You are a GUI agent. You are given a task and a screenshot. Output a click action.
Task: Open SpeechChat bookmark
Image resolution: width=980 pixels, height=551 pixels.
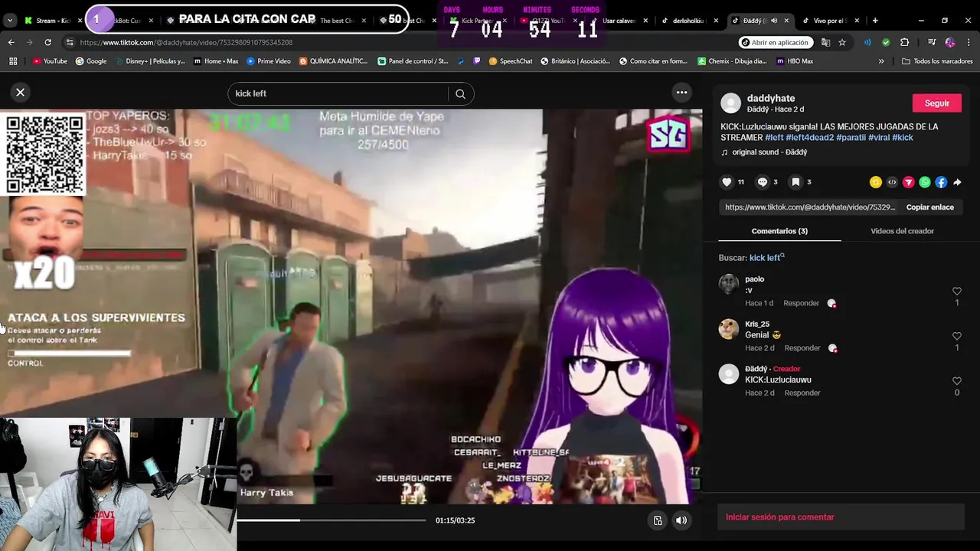(511, 61)
